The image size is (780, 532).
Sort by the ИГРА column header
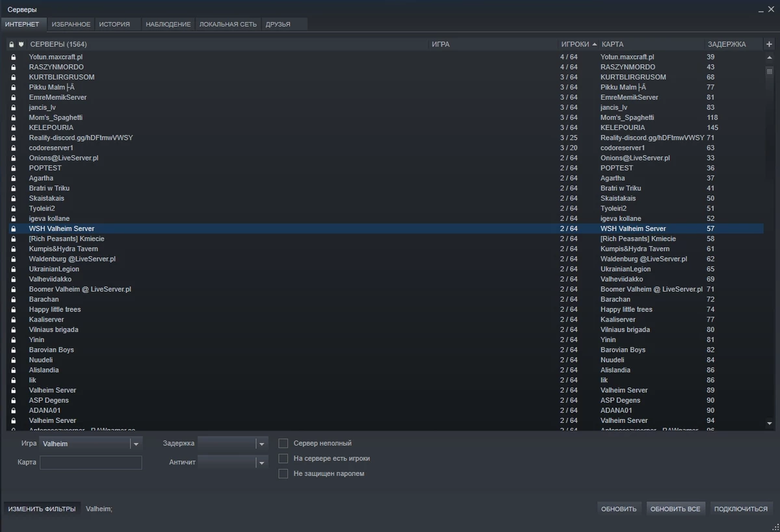493,44
